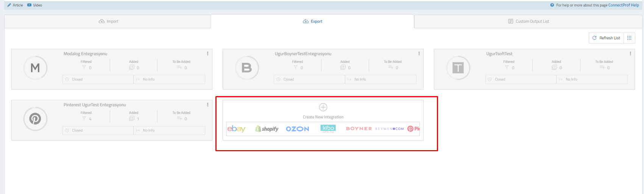Viewport: 644px width, 194px height.
Task: Select the Shopify logo
Action: click(267, 129)
